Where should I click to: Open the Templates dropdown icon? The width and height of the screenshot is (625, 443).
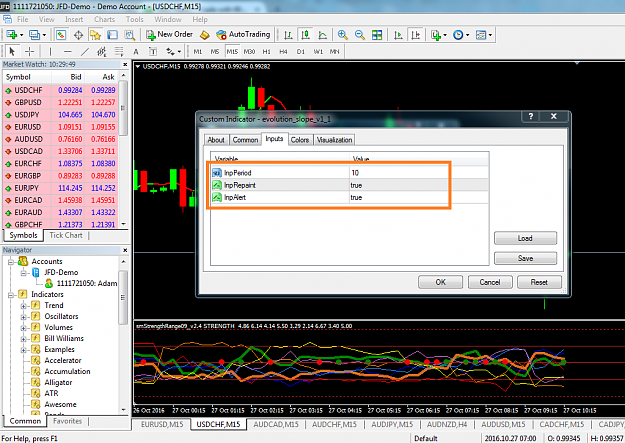point(484,35)
